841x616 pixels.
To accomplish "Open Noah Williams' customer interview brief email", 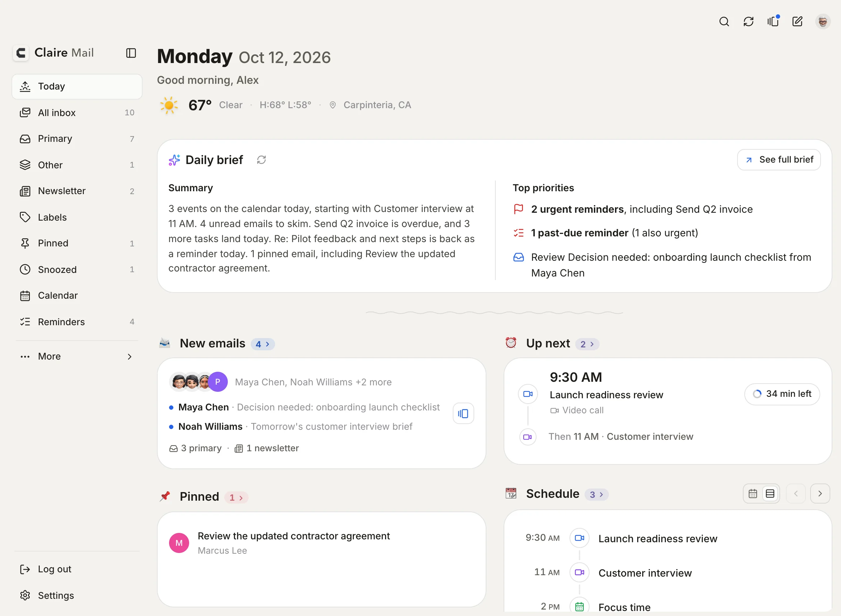I will tap(291, 426).
